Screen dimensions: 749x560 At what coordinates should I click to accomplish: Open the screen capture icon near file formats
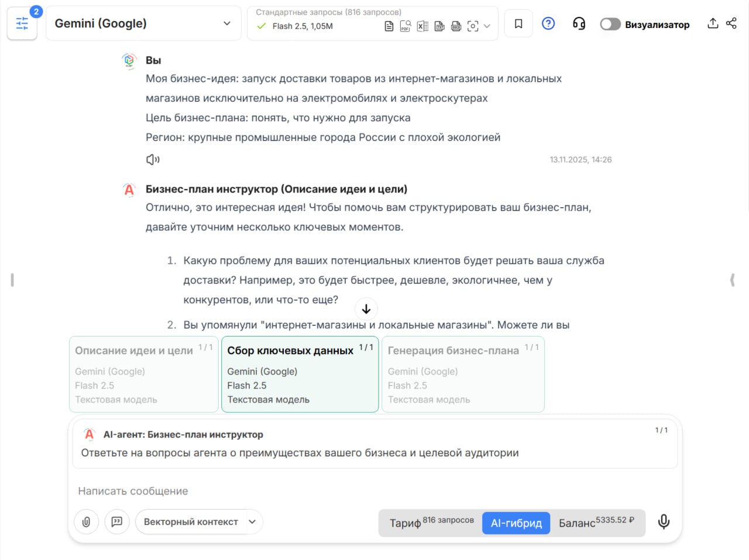pyautogui.click(x=473, y=26)
